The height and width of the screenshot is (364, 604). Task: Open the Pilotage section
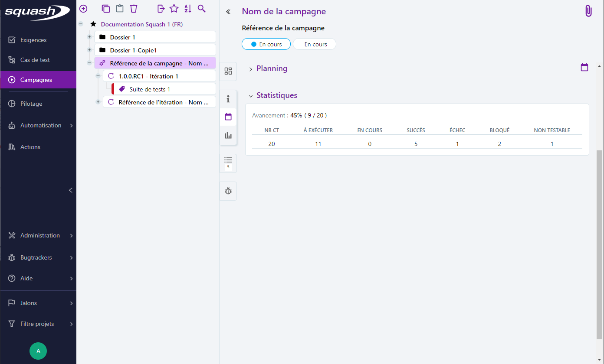coord(31,104)
